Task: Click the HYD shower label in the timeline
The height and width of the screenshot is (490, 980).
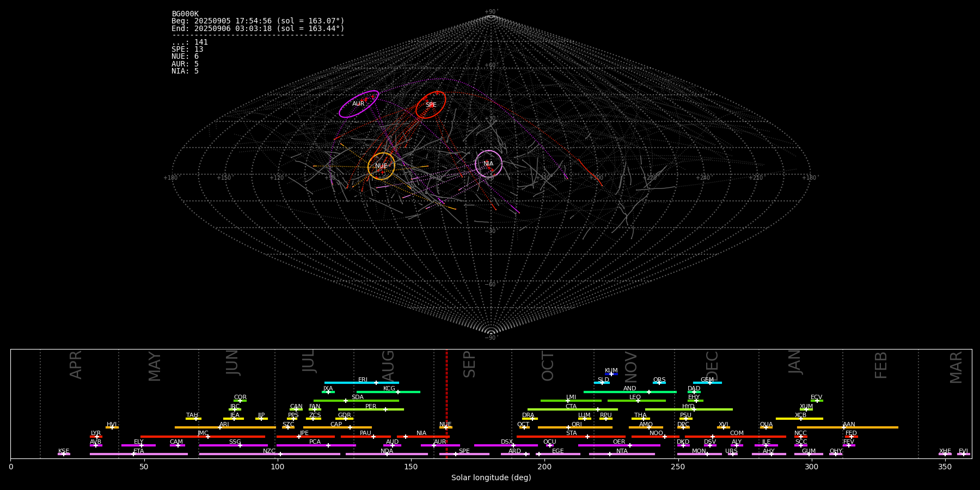Action: [x=688, y=406]
